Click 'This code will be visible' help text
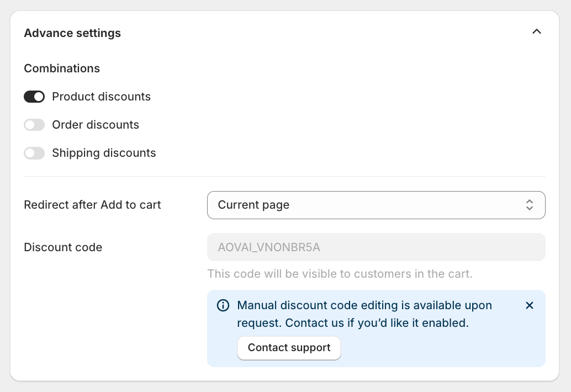The image size is (571, 392). pos(340,274)
